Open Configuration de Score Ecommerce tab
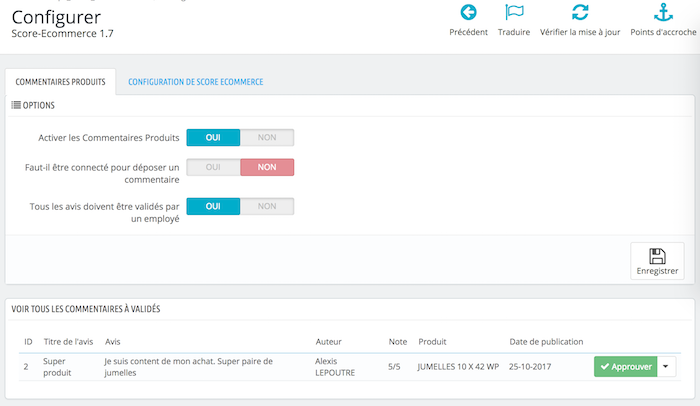Viewport: 700px width, 406px height. click(x=196, y=82)
